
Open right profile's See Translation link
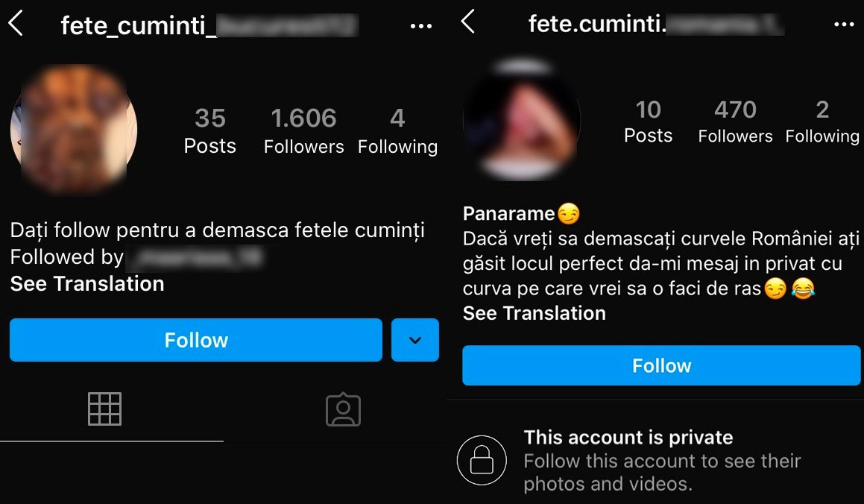tap(534, 313)
